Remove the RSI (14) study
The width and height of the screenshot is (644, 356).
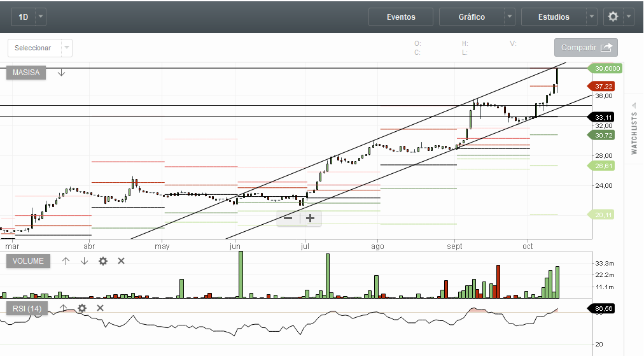click(x=100, y=308)
